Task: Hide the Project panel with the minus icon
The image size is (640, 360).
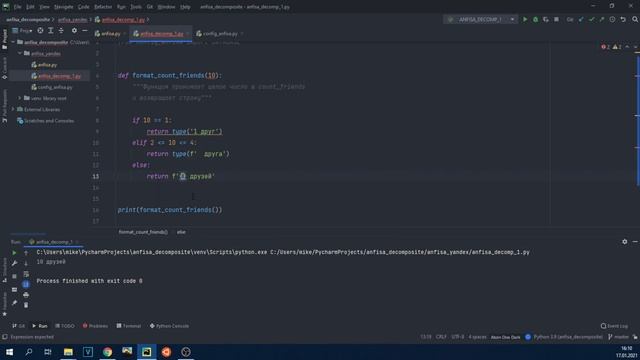Action: point(84,31)
